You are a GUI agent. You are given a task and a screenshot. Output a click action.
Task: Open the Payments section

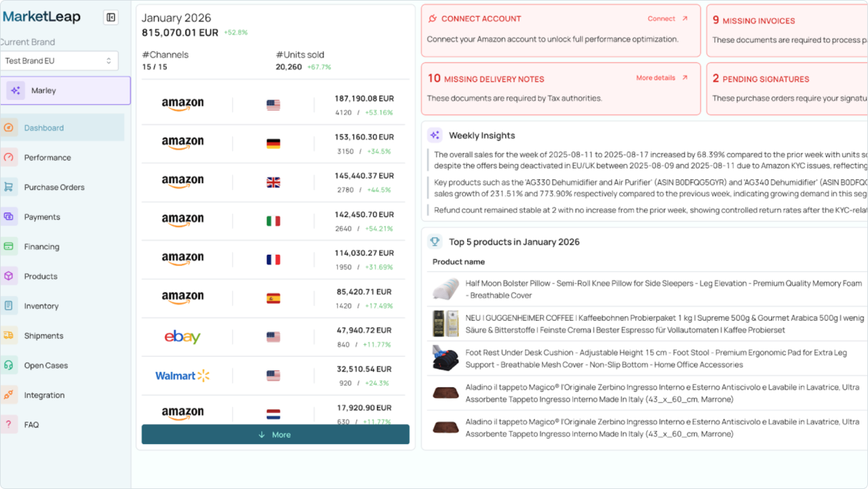tap(42, 217)
